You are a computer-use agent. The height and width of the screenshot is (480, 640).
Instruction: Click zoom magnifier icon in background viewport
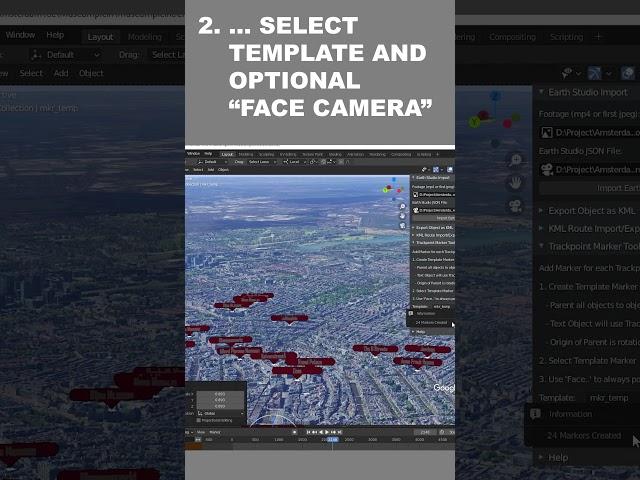[x=516, y=160]
